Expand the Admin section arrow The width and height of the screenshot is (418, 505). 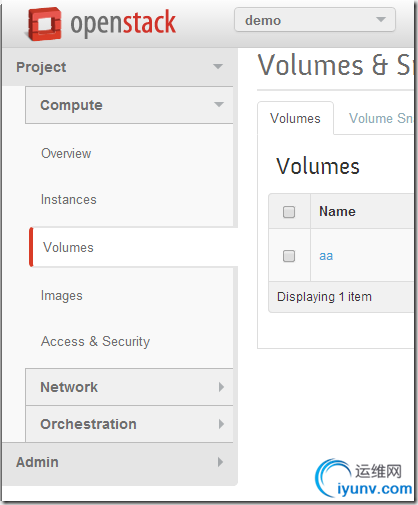click(220, 462)
